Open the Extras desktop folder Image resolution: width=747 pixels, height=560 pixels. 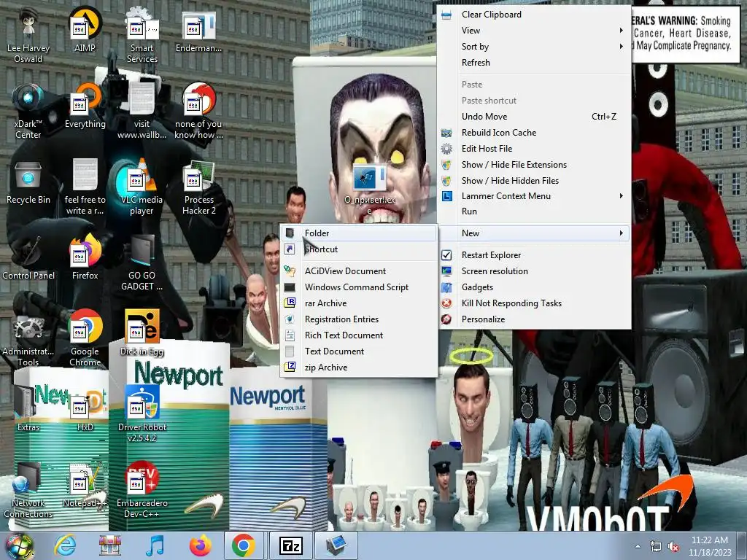28,408
